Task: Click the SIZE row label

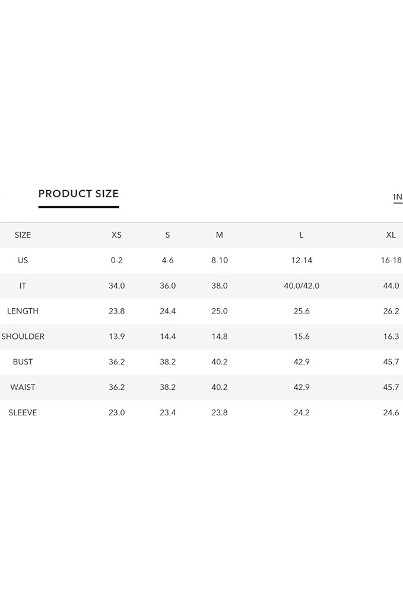Action: click(x=23, y=235)
